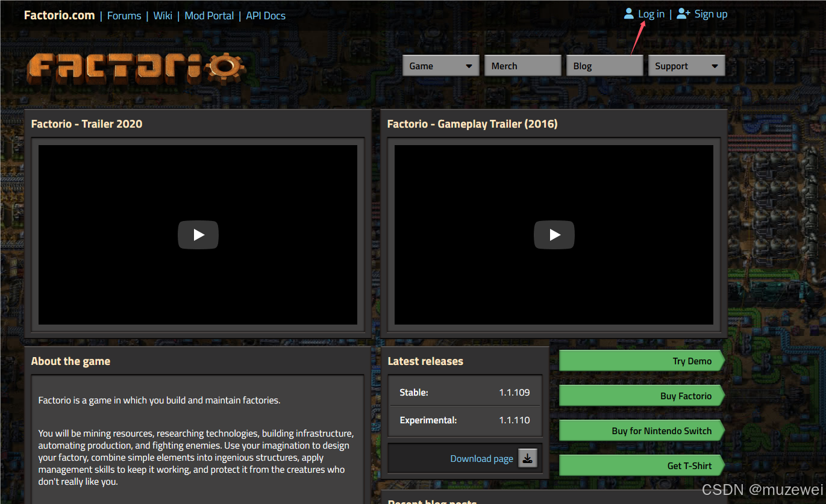The image size is (826, 504).
Task: Go to Factorio.com home link
Action: click(x=59, y=15)
